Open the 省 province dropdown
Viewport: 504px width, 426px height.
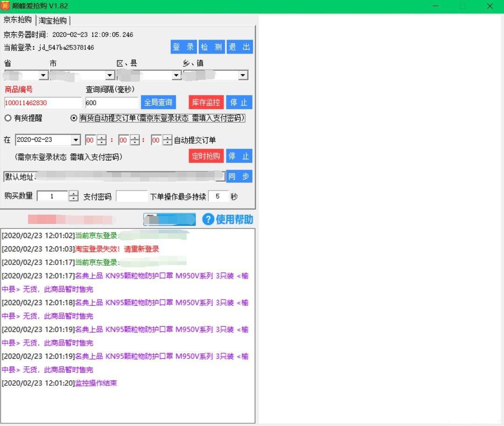point(44,75)
